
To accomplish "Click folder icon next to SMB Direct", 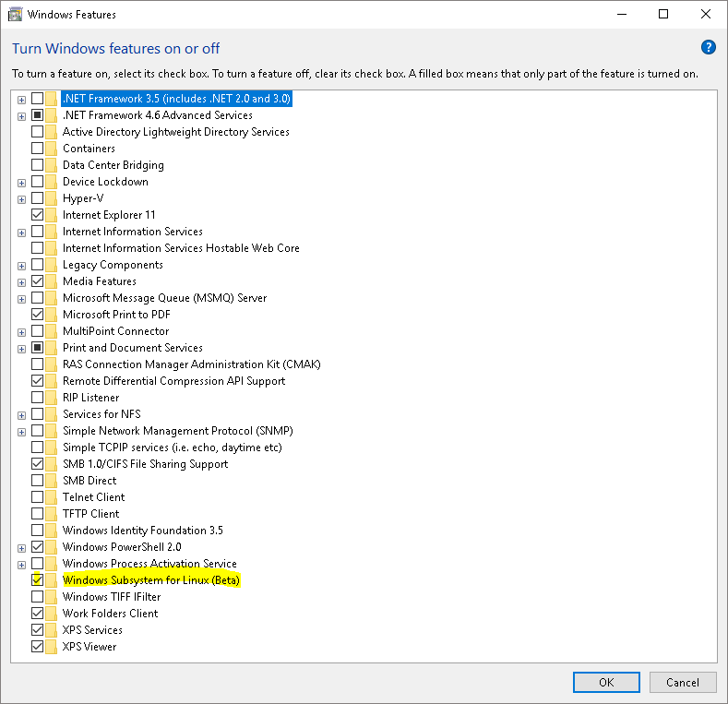I will click(x=52, y=481).
